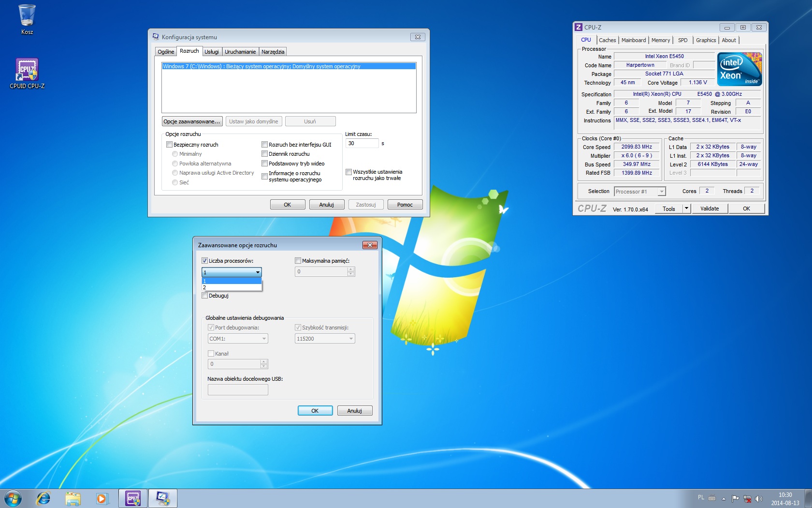Screen dimensions: 812x508
Task: Switch to Usługi tab
Action: pos(212,52)
